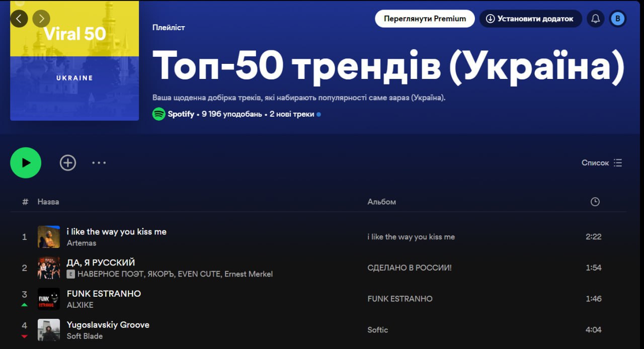Open the user profile avatar B
The image size is (644, 349).
point(617,19)
